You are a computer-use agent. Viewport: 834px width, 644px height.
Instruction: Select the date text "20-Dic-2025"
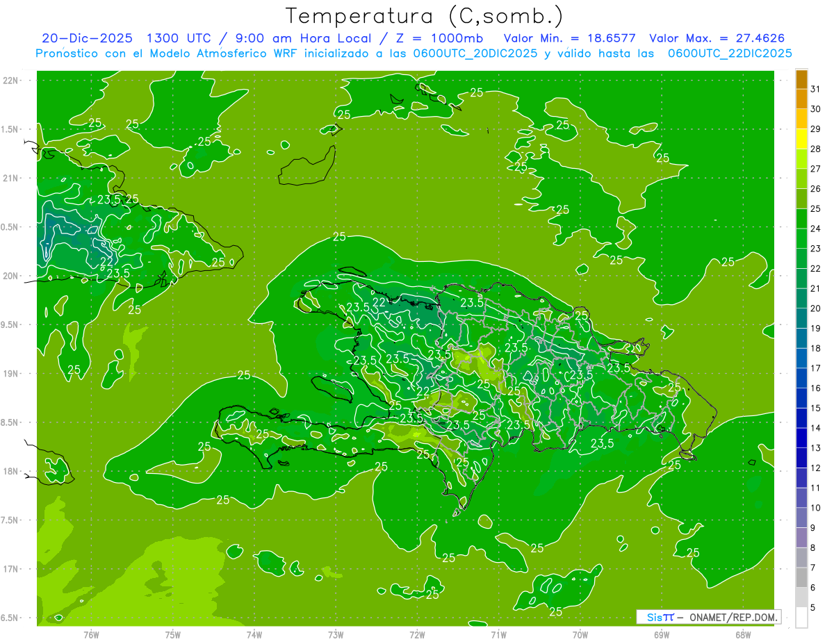pyautogui.click(x=87, y=38)
